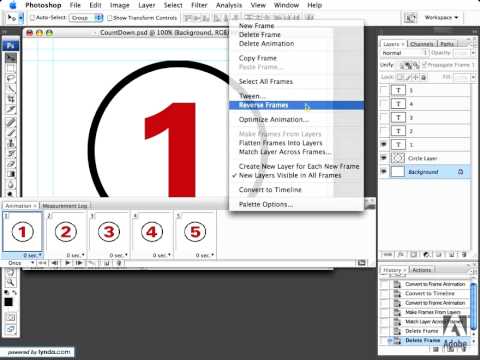Go to the first animation frame
The image size is (480, 360).
click(42, 263)
